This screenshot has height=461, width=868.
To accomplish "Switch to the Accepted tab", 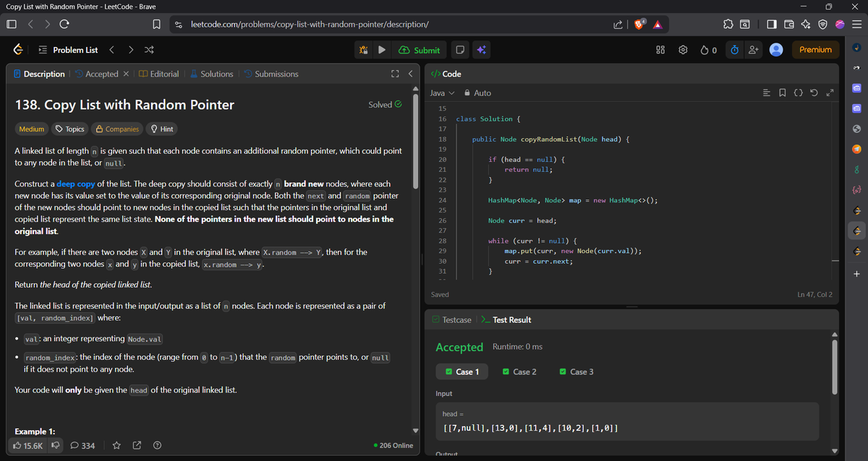I will point(96,74).
